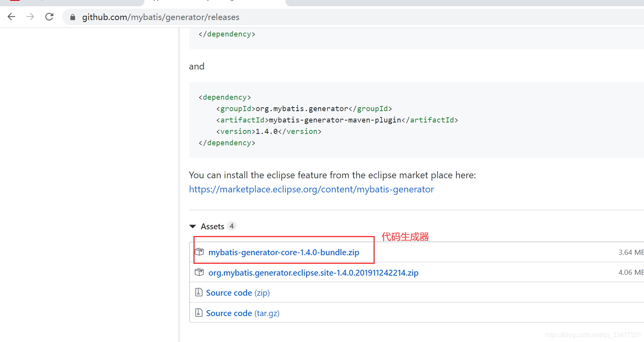Click the 3.64 MB file size text

coord(631,252)
